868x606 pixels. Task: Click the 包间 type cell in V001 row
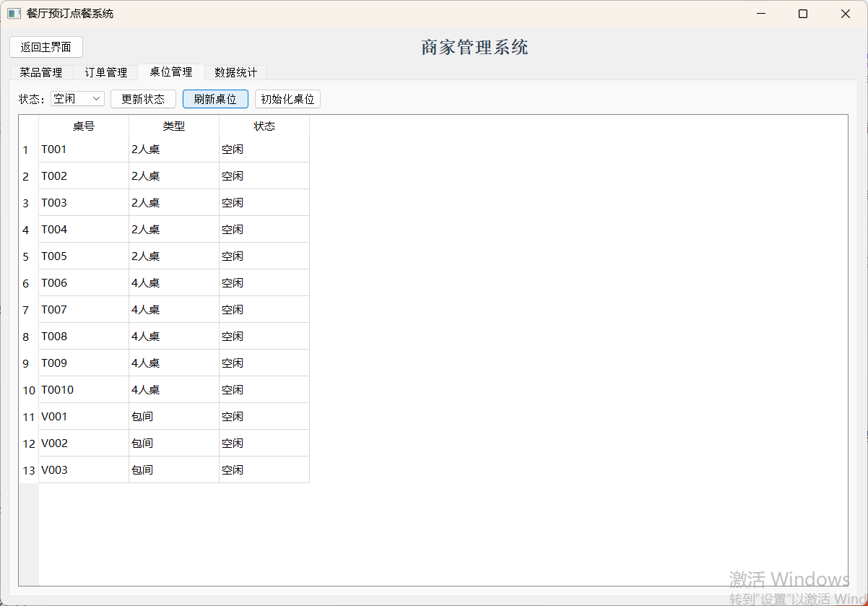(174, 417)
